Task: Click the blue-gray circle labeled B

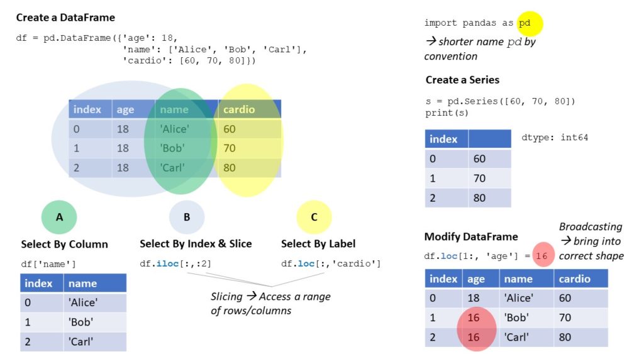Action: pos(187,217)
